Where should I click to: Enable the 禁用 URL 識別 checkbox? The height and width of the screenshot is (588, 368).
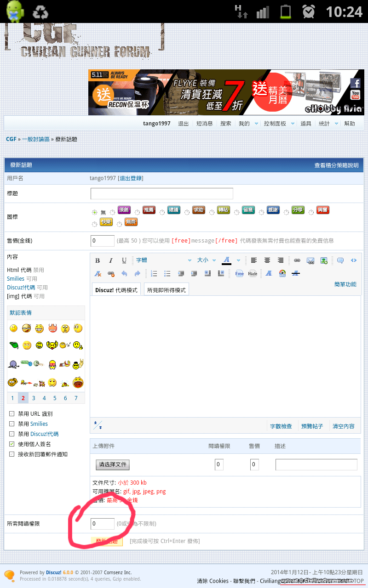pos(12,414)
